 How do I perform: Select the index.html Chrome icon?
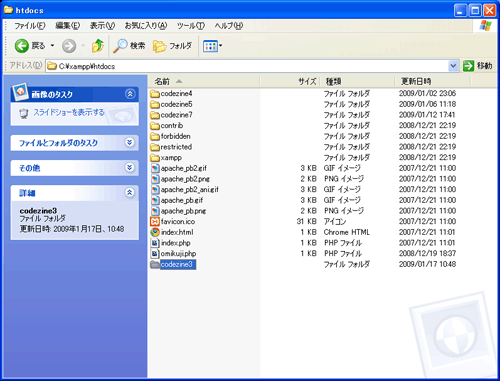tap(155, 232)
